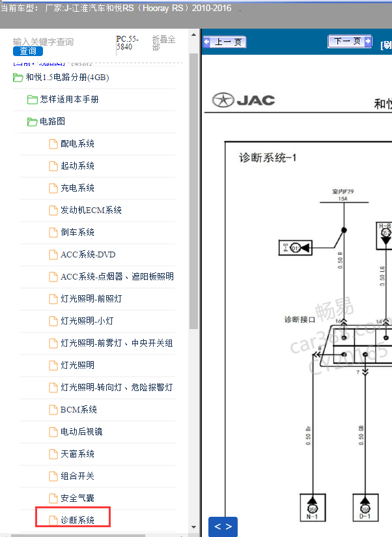Click the right arrow icon on 下一页
The height and width of the screenshot is (537, 392).
368,42
